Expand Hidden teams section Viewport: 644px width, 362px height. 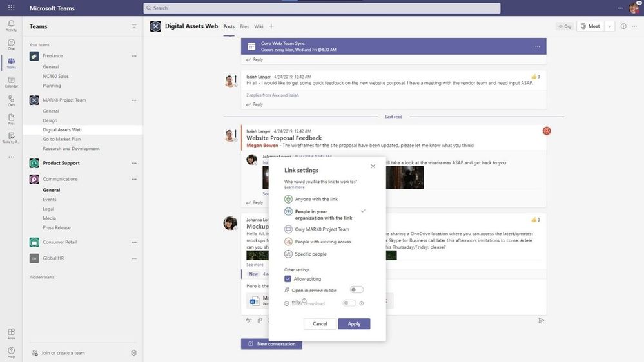42,277
